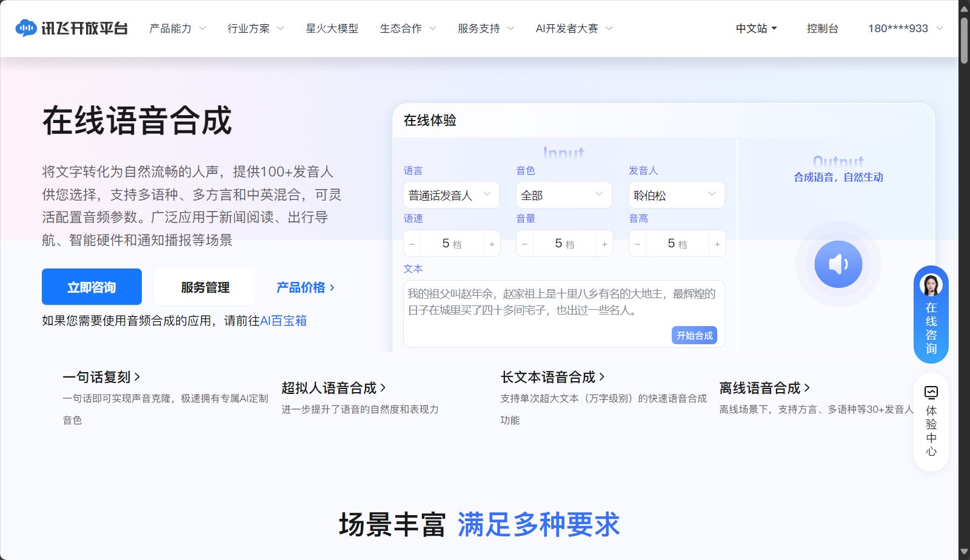Viewport: 970px width, 560px height.
Task: Click the scrollbar down arrow
Action: [x=964, y=553]
